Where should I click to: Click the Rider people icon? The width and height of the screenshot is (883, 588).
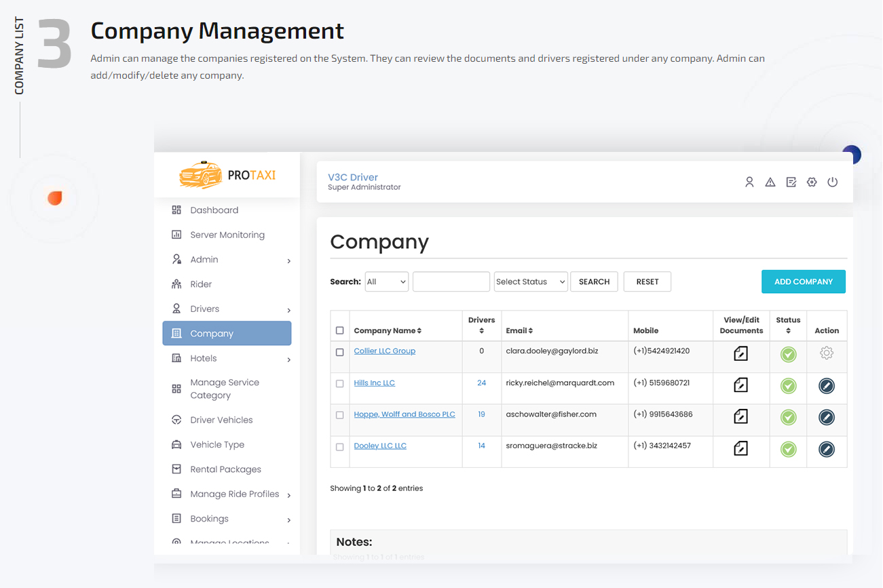click(x=176, y=284)
